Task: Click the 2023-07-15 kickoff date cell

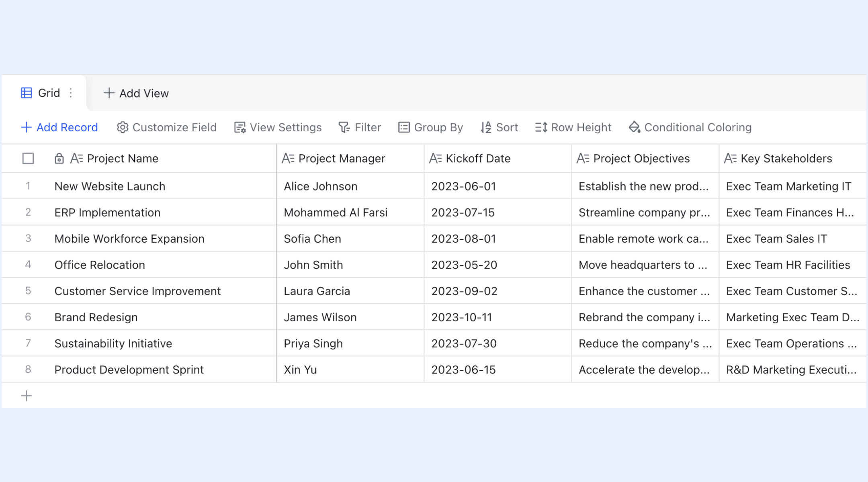Action: 498,212
